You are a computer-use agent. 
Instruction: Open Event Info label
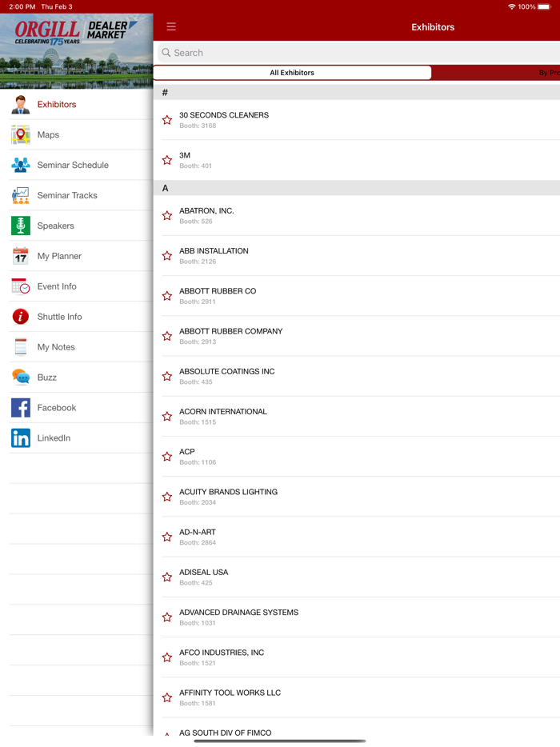click(57, 286)
